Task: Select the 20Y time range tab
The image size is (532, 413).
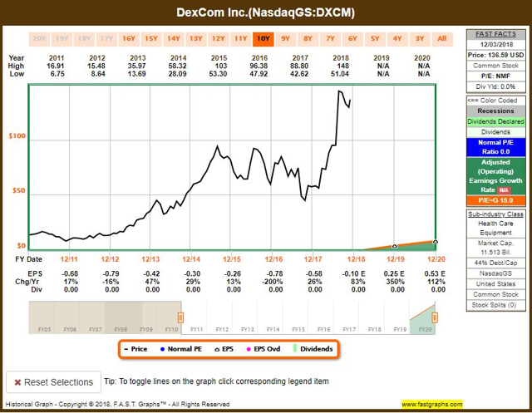Action: 39,39
